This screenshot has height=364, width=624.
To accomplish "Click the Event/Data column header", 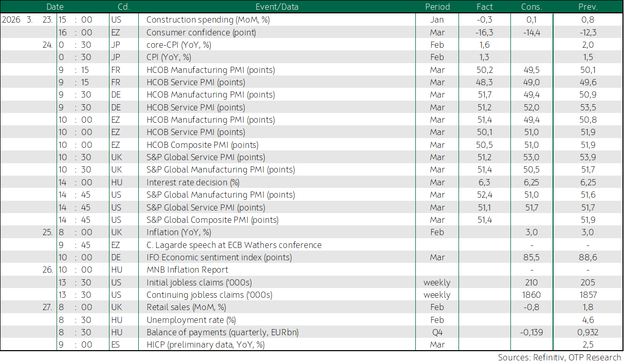I will click(277, 7).
